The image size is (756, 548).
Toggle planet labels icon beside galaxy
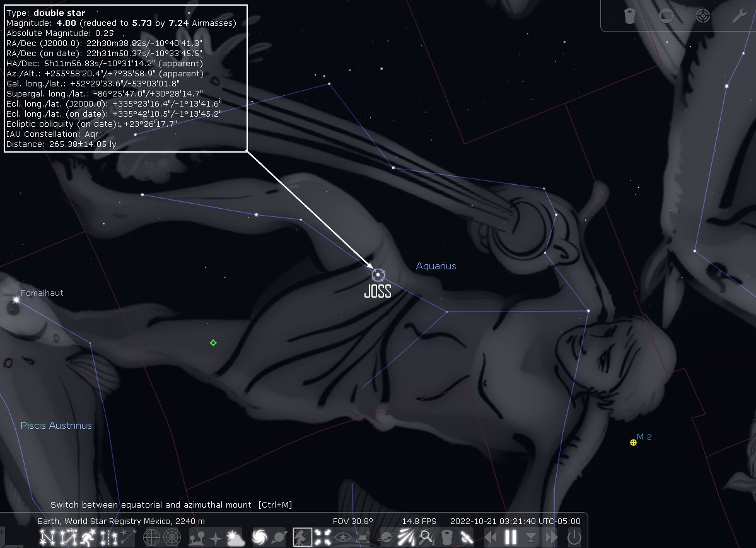click(x=280, y=537)
